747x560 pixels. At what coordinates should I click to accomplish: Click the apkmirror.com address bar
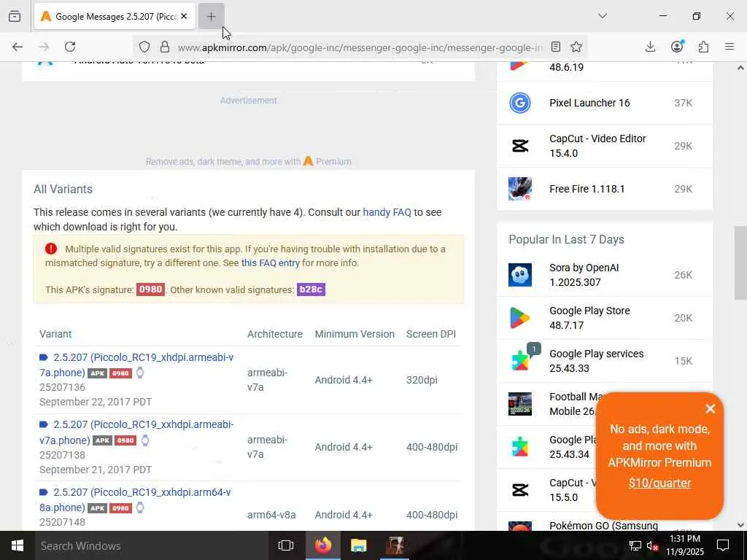click(360, 47)
